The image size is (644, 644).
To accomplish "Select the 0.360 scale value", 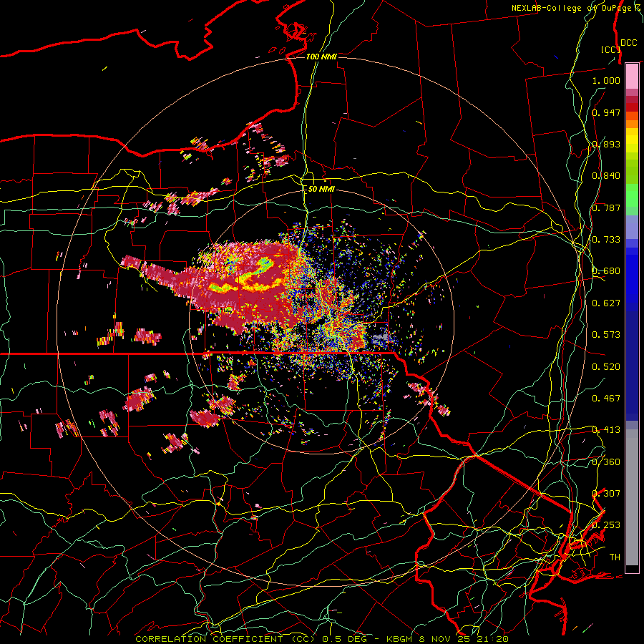I will pyautogui.click(x=606, y=462).
